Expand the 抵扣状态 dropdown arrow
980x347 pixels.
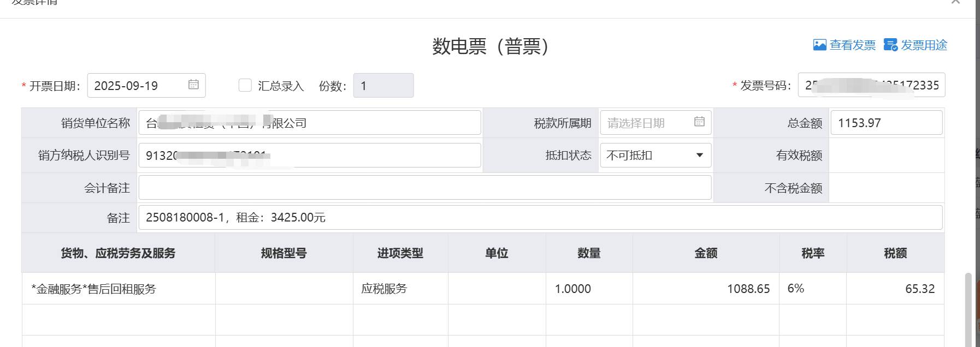pos(699,155)
